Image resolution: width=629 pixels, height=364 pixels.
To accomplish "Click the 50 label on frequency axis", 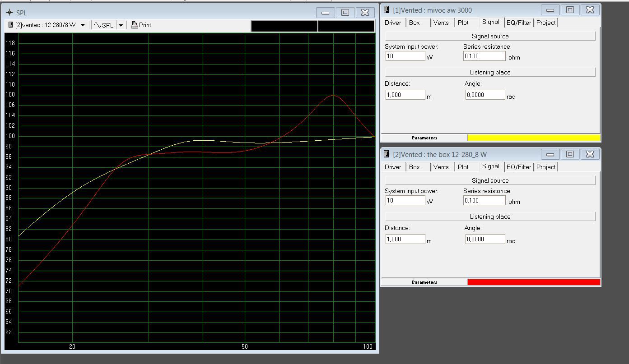I will (245, 346).
